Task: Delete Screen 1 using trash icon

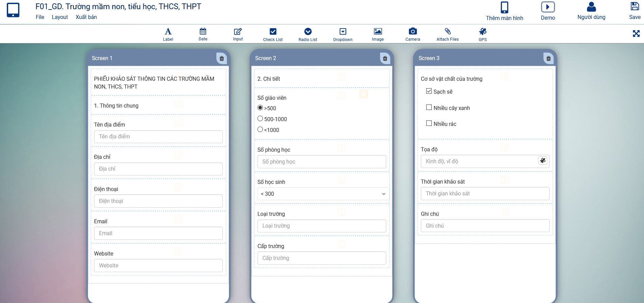Action: pyautogui.click(x=221, y=58)
